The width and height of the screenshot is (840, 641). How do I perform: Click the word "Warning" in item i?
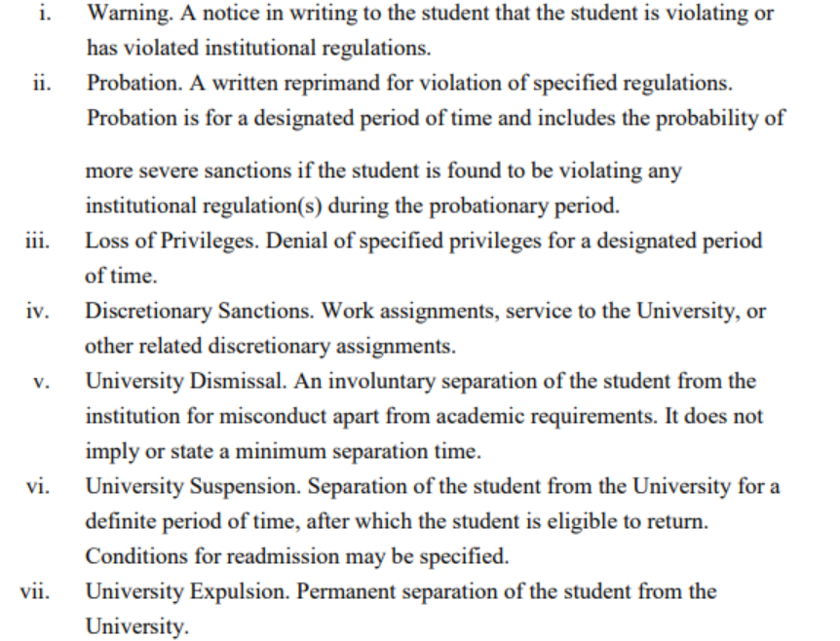[x=121, y=16]
